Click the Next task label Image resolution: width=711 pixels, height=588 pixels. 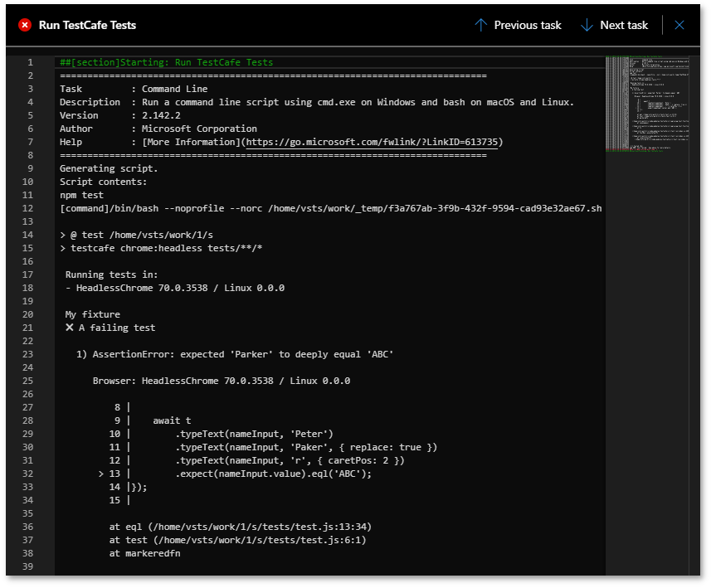(624, 25)
